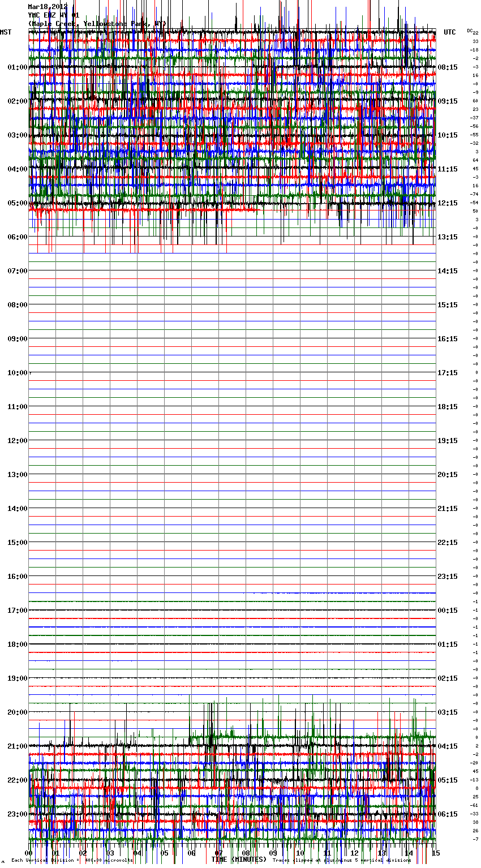
Task: Click minute tick label 05 on bottom axis
Action: 164,853
